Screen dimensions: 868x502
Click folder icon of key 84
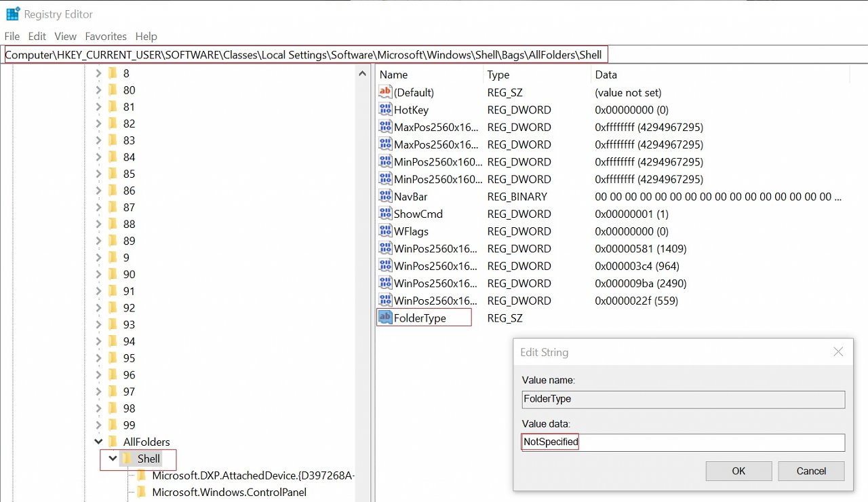click(x=113, y=157)
